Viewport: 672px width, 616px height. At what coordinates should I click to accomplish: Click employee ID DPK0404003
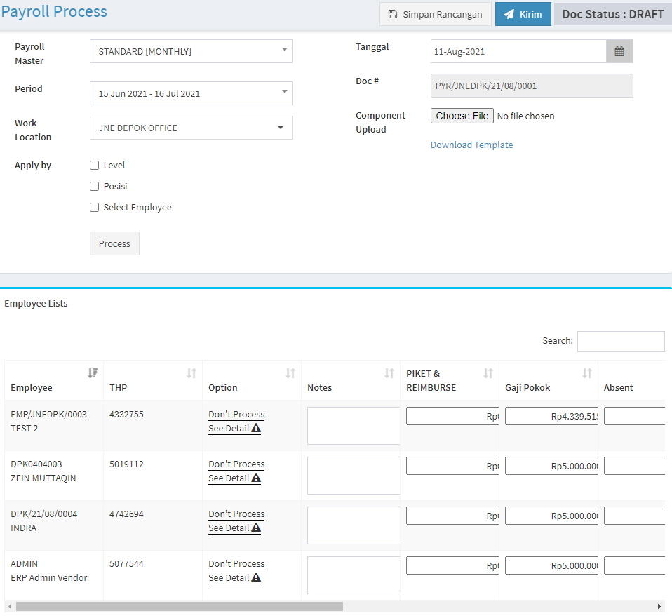36,464
